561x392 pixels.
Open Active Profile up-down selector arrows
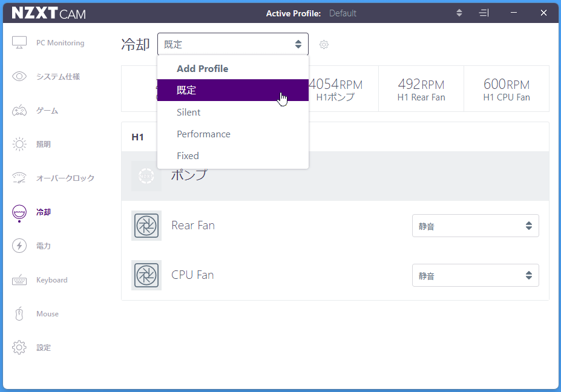(x=459, y=13)
